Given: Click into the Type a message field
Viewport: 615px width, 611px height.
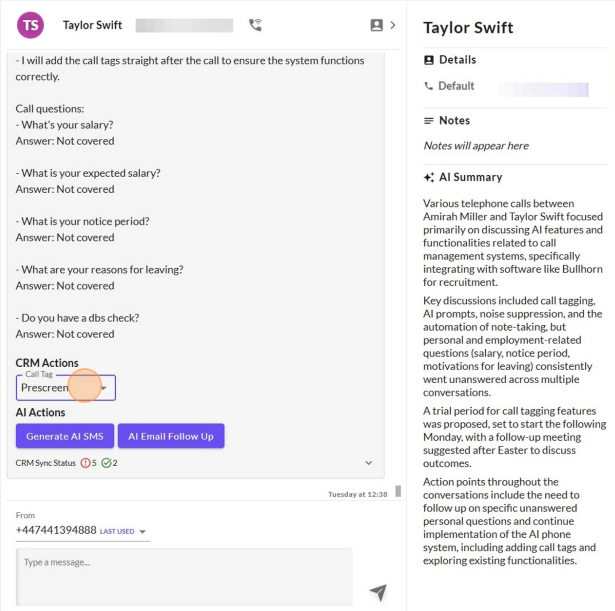Looking at the screenshot, I should 184,577.
